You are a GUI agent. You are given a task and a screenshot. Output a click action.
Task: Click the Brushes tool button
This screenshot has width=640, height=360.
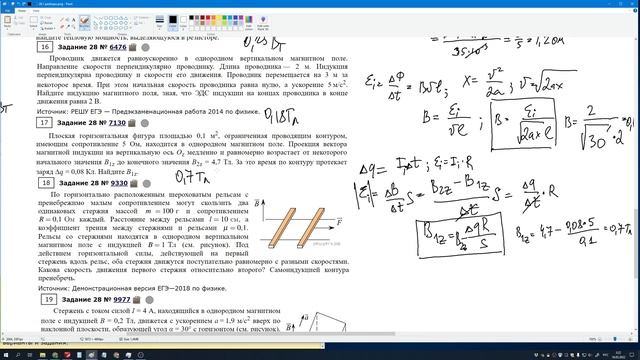(x=84, y=22)
